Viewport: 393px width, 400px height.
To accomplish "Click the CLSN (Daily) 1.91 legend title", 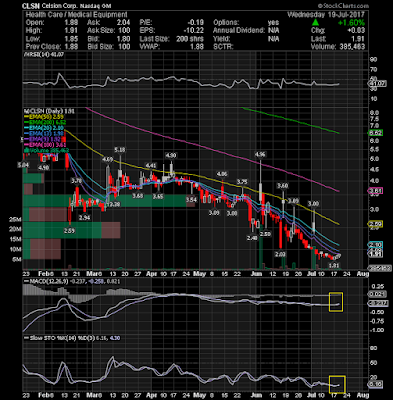I will (49, 111).
